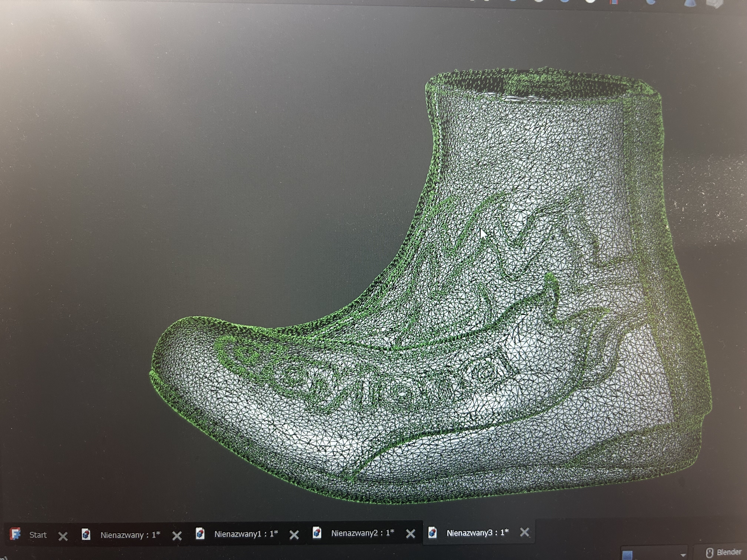Switch to the Nienazwany1 : 1* tab
Viewport: 747px width, 560px height.
[x=246, y=534]
